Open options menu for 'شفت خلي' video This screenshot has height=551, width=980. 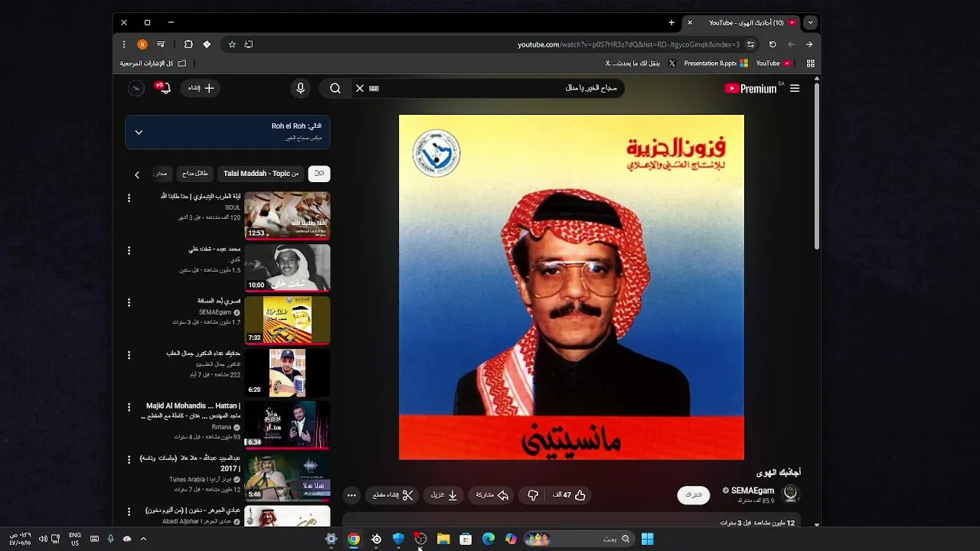[x=129, y=250]
